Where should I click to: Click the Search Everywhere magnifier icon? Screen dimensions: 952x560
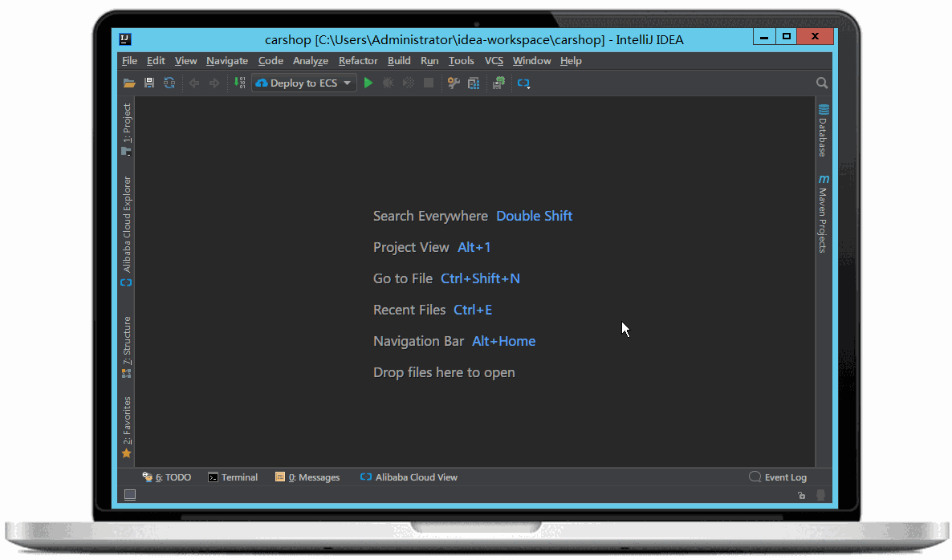coord(822,83)
